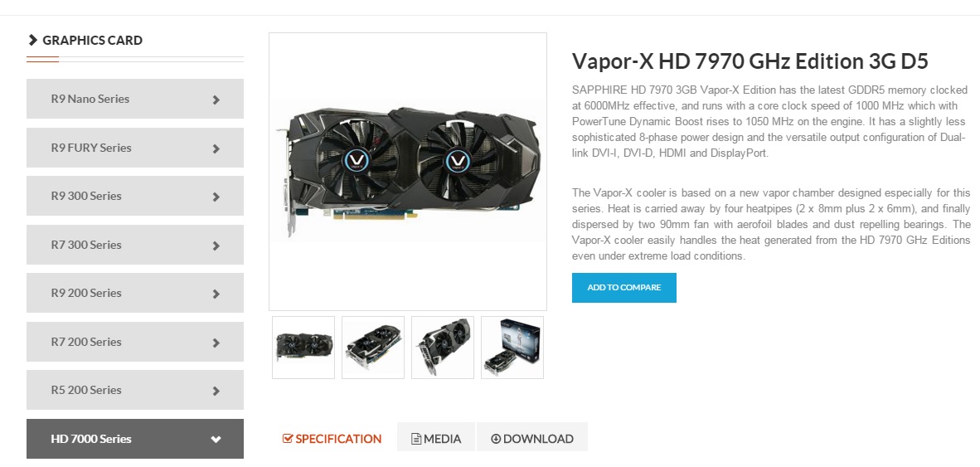Click the chevron icon beside GRAPHICS CARD heading
Screen dimensions: 980x467
coord(33,40)
